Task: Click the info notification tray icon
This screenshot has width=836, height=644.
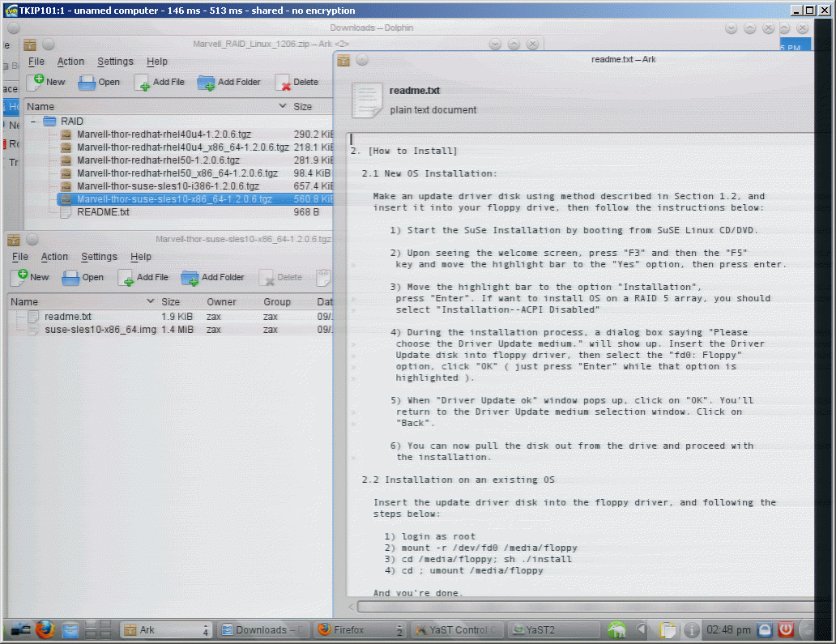Action: point(691,631)
